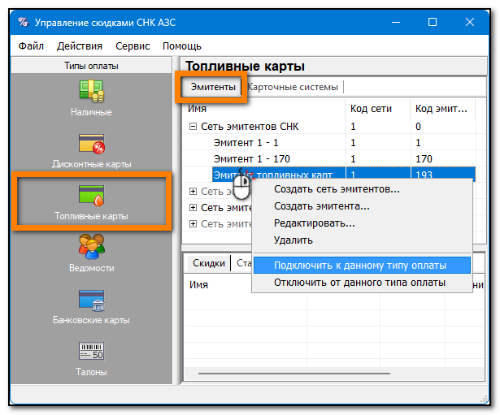The height and width of the screenshot is (415, 500).
Task: Click the Код эмит... column header
Action: click(x=443, y=108)
